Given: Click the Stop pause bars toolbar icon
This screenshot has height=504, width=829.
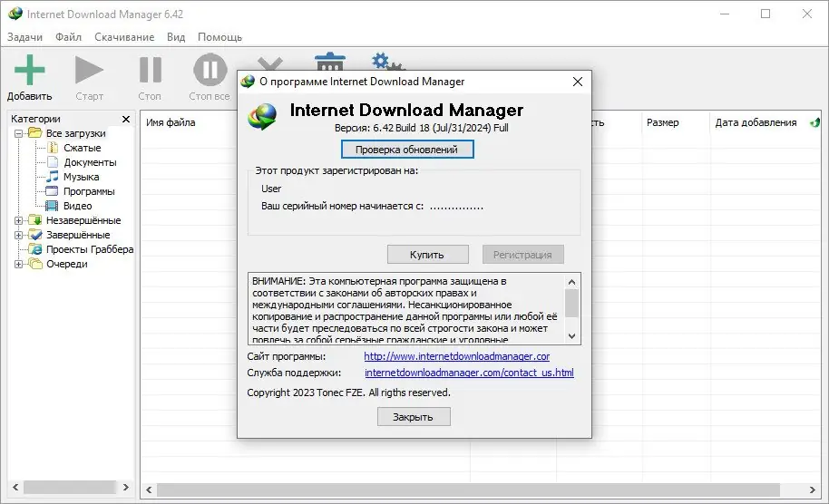Looking at the screenshot, I should pos(151,70).
